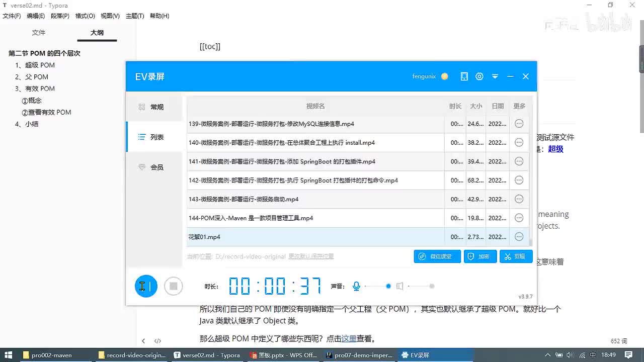The width and height of the screenshot is (644, 362).
Task: Switch to the 常规 tab
Action: click(x=154, y=107)
